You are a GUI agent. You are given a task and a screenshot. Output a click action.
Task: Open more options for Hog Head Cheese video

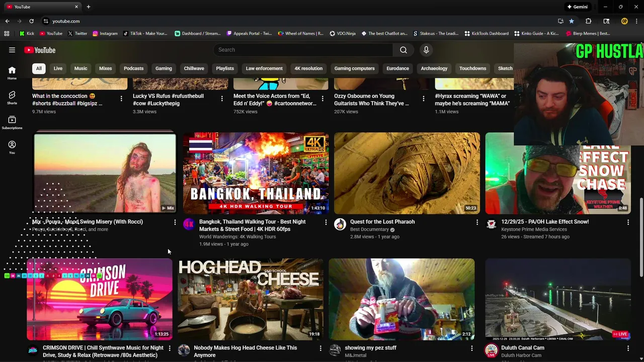pyautogui.click(x=320, y=348)
